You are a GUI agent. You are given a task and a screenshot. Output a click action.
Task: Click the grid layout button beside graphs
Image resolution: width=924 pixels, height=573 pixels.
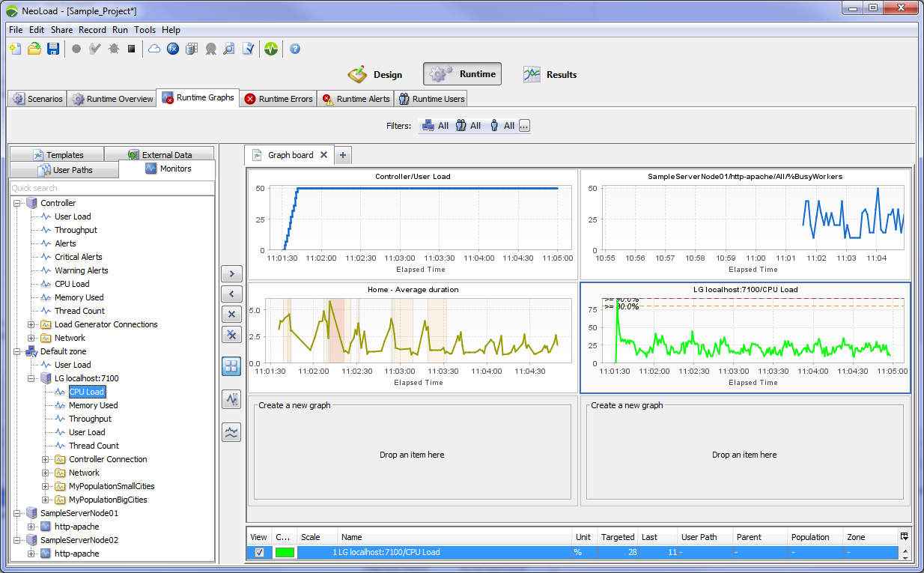click(x=231, y=366)
